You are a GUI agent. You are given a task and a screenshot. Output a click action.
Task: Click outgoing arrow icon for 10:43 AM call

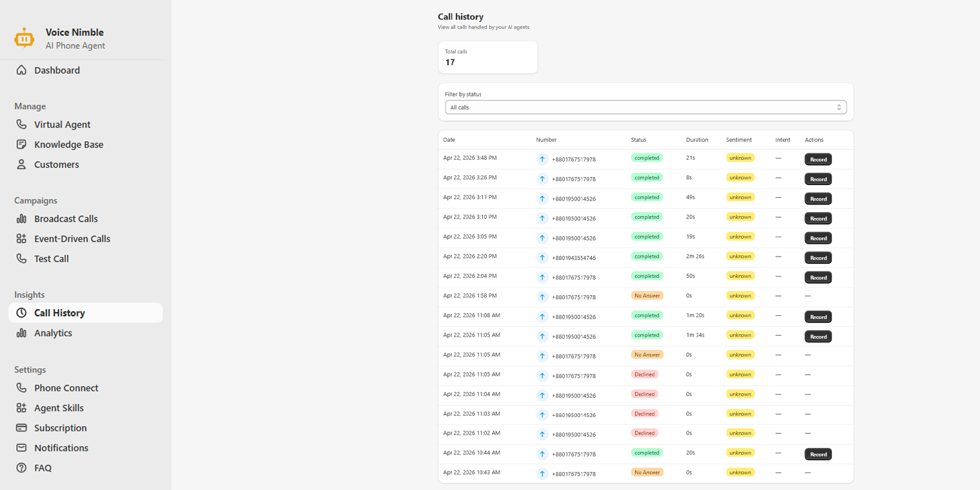point(542,474)
